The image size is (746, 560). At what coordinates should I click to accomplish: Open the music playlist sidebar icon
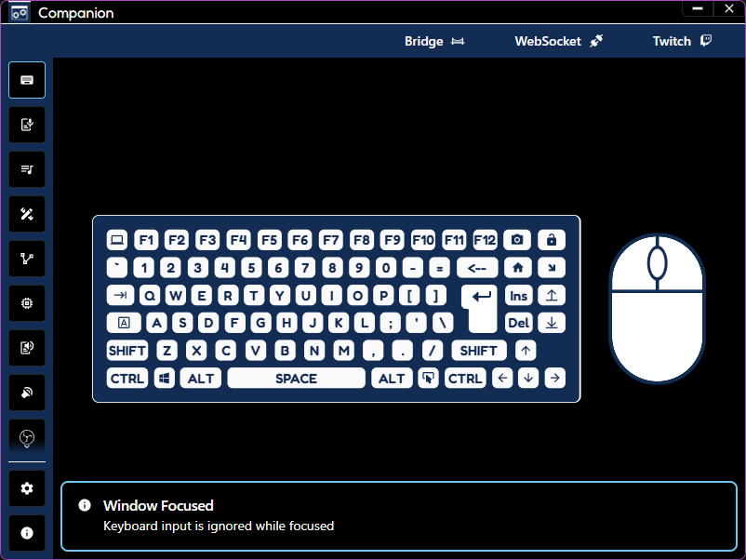[x=27, y=169]
